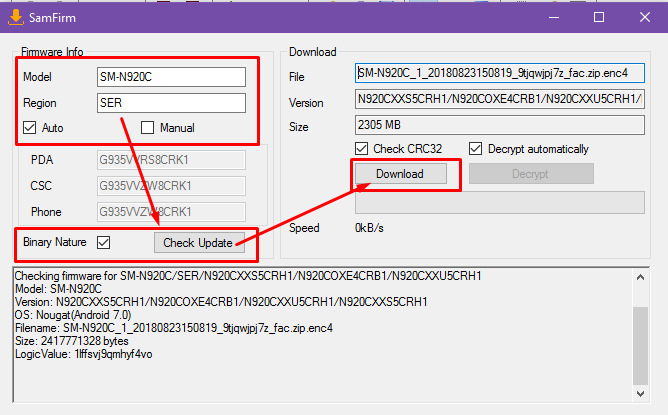668x415 pixels.
Task: Click the CSC field
Action: [x=171, y=185]
